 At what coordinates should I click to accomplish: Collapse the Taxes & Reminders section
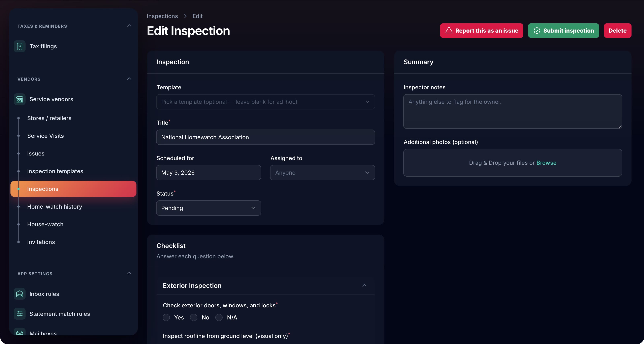tap(129, 26)
